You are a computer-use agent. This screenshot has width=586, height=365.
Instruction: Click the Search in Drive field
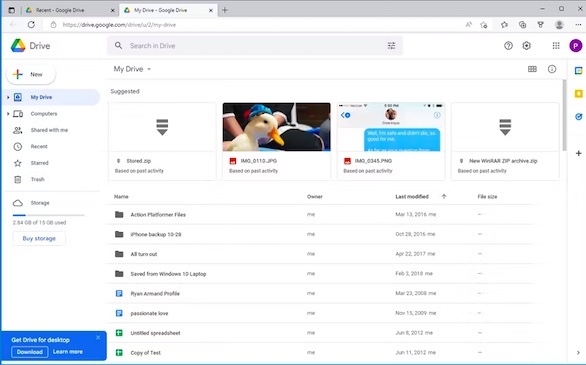click(255, 46)
